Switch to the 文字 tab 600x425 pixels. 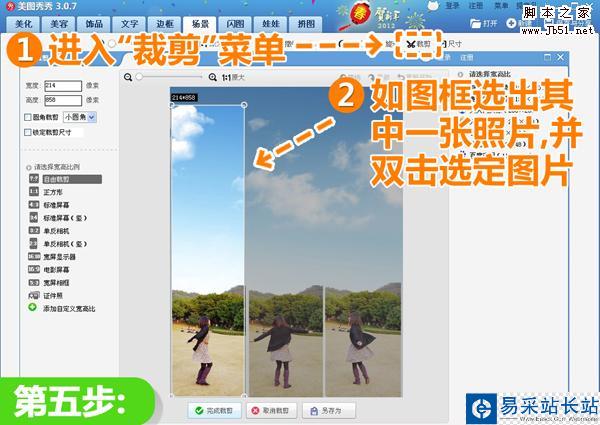pos(129,24)
